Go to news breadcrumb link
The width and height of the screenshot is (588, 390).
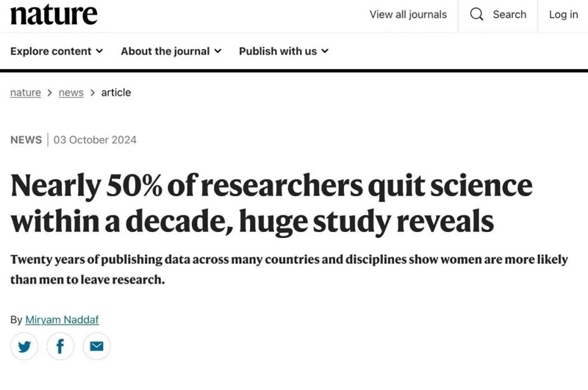[x=71, y=92]
